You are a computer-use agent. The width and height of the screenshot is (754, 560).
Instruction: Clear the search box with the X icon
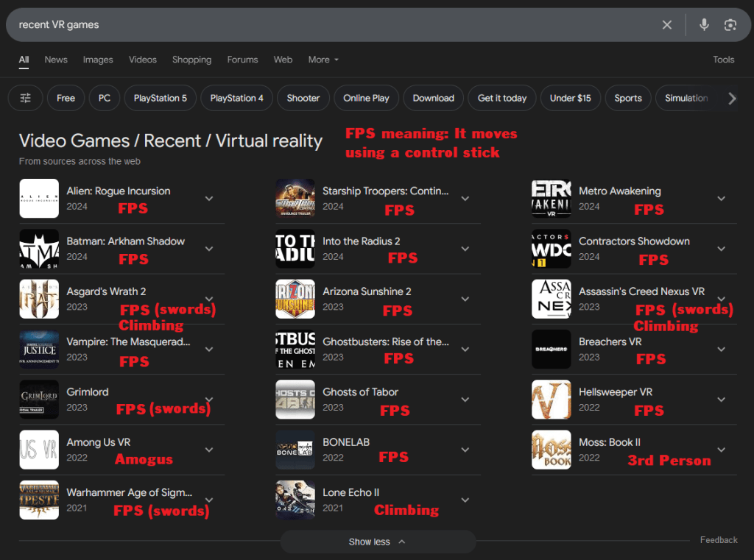666,25
